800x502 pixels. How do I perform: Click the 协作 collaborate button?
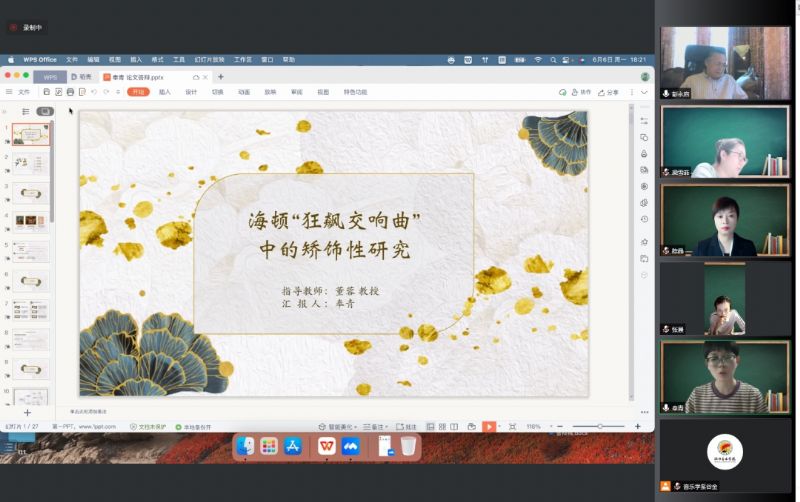(x=581, y=92)
